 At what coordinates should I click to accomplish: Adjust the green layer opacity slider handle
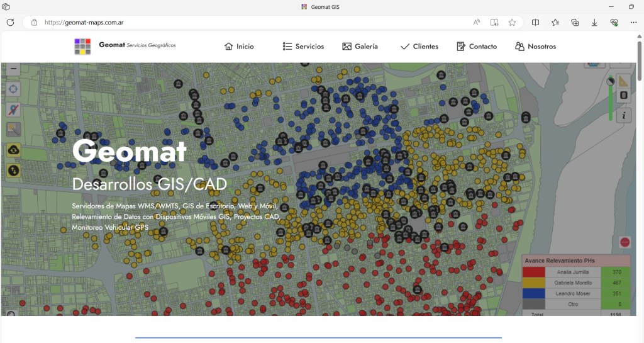(610, 81)
